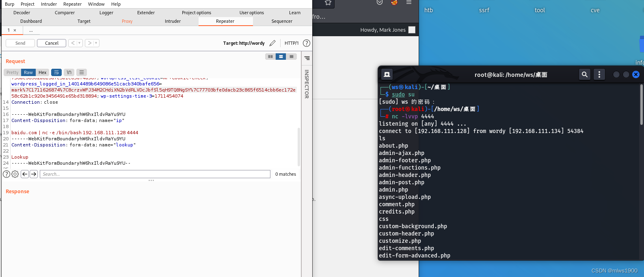The width and height of the screenshot is (644, 277).
Task: Open the Project options tab
Action: tap(197, 13)
